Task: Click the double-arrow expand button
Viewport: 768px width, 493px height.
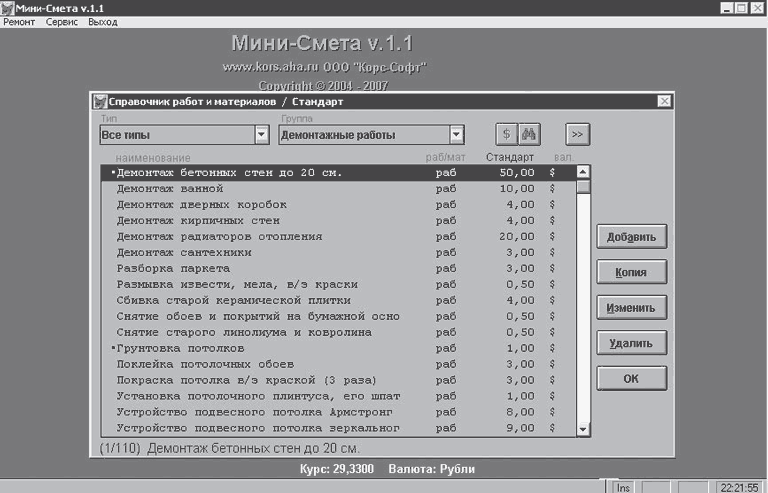Action: 577,134
